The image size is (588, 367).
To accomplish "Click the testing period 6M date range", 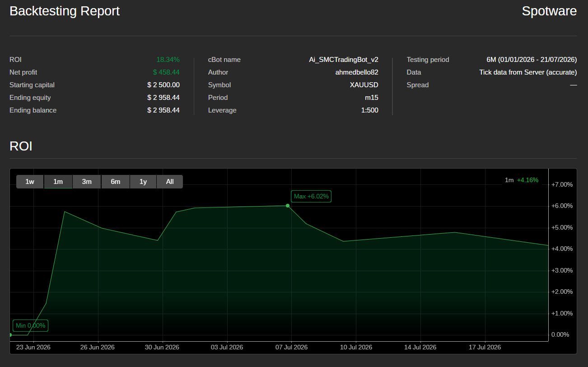I will tap(532, 60).
